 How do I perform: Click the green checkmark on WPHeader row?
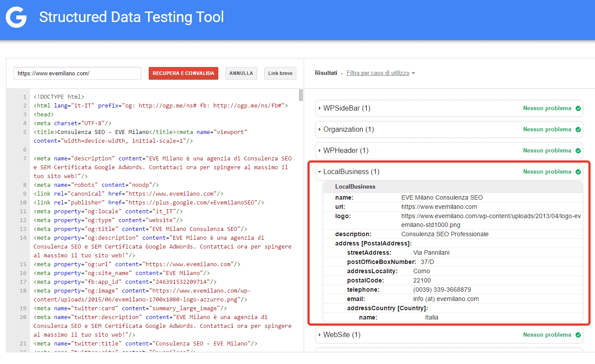pos(578,151)
